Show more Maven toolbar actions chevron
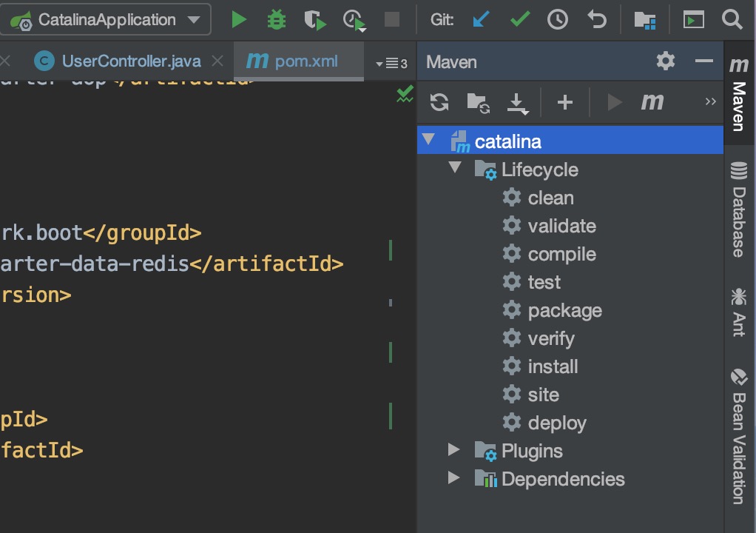 (x=710, y=101)
